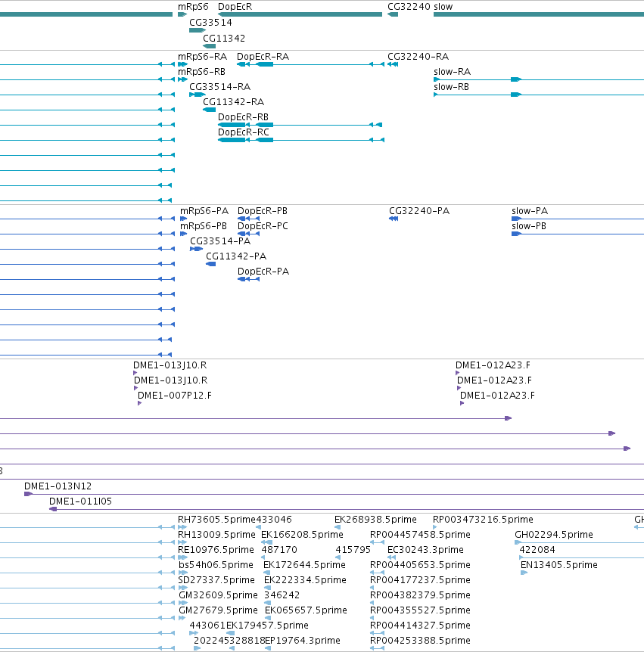Open EST RH13009.5prime

[x=216, y=534]
